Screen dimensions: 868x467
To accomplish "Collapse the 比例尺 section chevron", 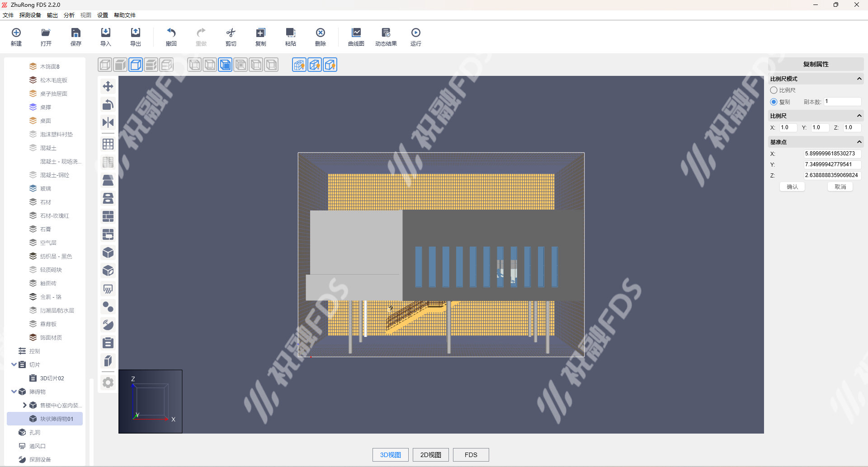I will [x=859, y=116].
